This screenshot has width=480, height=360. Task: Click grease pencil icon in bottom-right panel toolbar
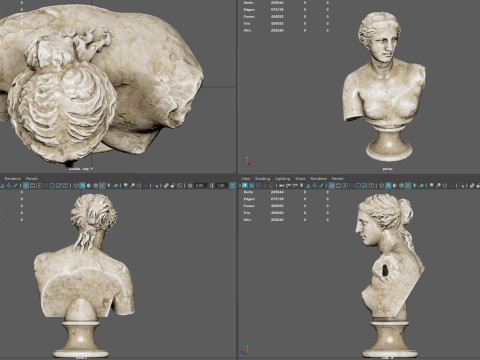click(x=321, y=185)
